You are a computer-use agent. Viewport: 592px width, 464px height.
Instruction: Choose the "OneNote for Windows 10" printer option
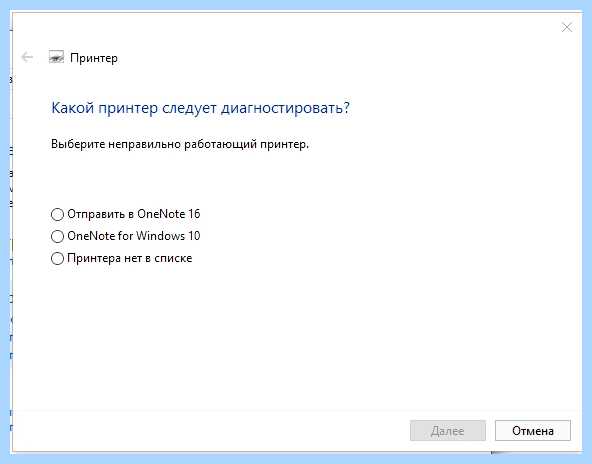57,236
